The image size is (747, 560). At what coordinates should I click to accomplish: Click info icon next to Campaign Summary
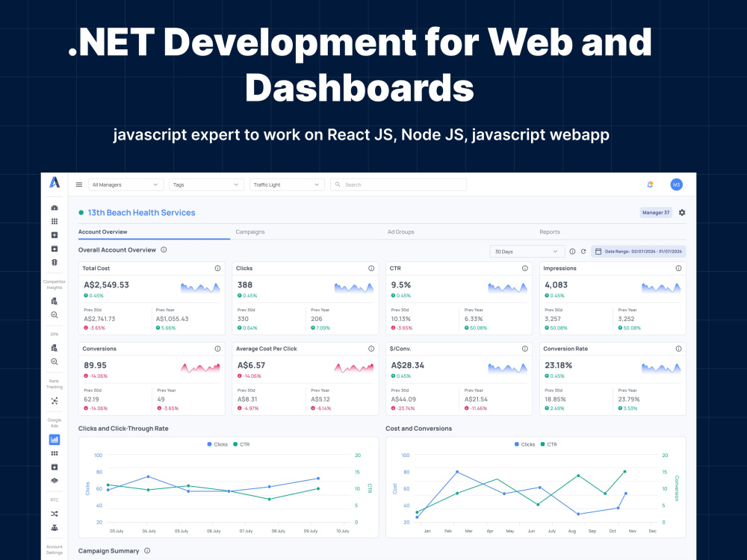[147, 550]
